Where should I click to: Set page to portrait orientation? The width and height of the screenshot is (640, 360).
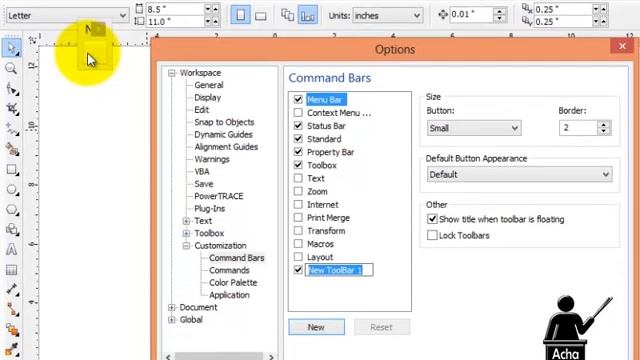(240, 15)
